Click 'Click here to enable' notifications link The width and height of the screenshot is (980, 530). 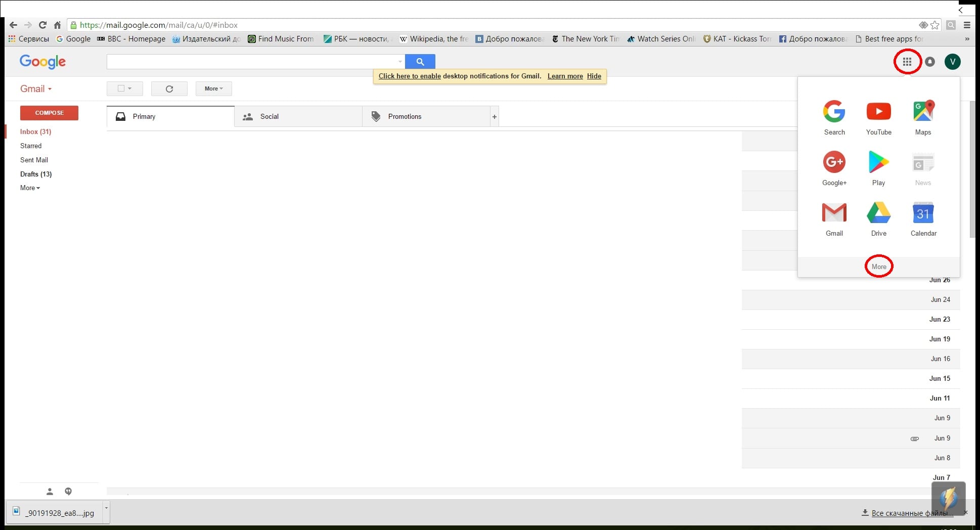click(x=410, y=76)
